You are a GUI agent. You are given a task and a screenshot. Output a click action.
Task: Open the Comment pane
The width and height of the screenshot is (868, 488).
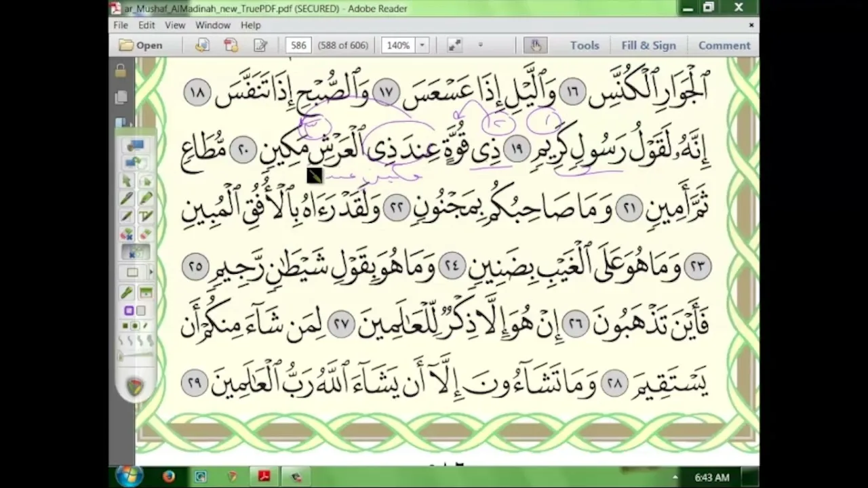(724, 45)
